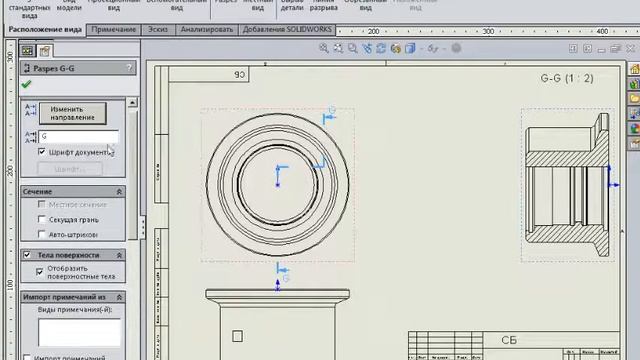Click the PropertyManager scroll up arrow
640x360 pixels.
coord(132,102)
